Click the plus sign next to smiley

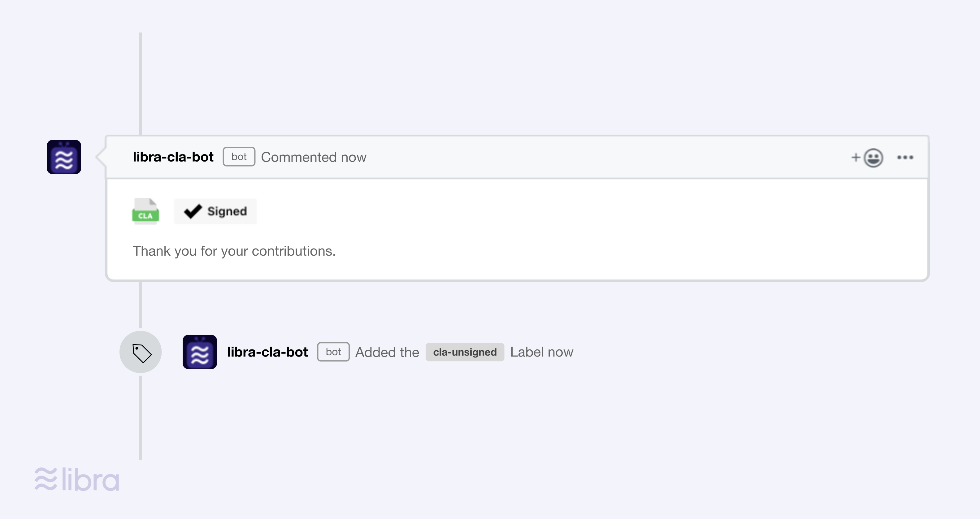(x=856, y=157)
